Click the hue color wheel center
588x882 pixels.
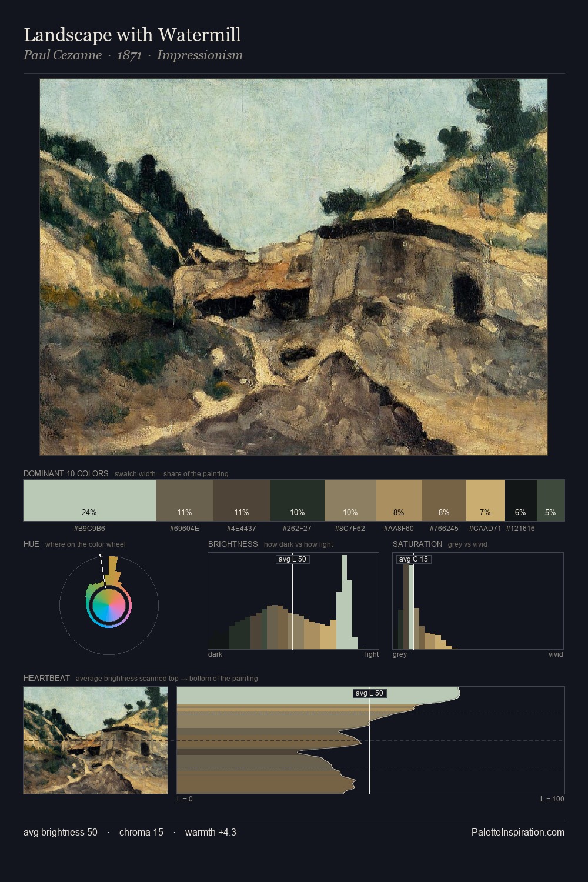coord(109,604)
